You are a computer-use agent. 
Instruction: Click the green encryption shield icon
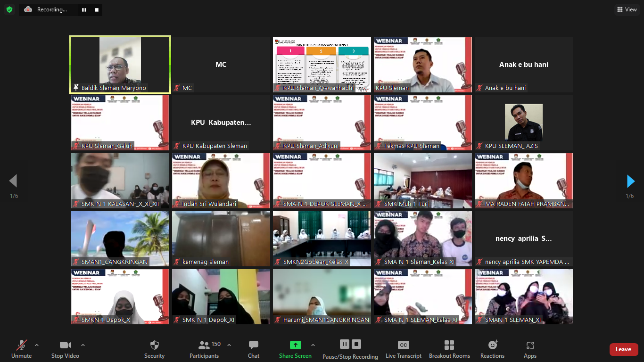click(9, 9)
